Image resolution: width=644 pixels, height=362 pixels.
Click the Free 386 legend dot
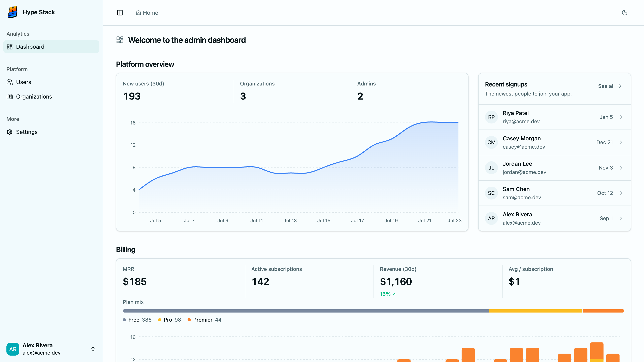pyautogui.click(x=125, y=320)
